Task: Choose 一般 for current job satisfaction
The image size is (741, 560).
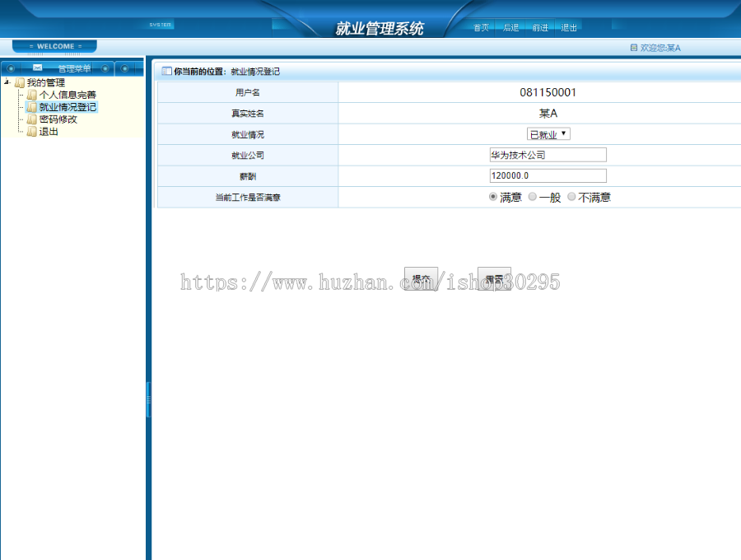Action: [x=532, y=196]
